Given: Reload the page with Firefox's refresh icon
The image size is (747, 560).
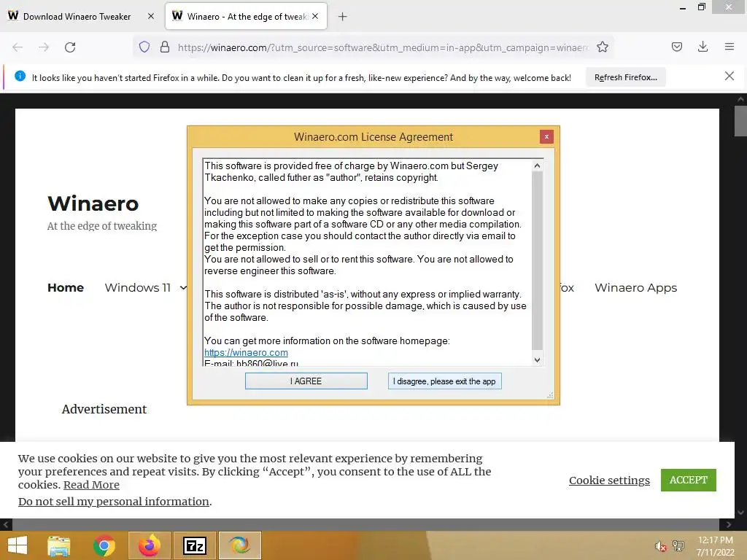Looking at the screenshot, I should click(x=70, y=47).
